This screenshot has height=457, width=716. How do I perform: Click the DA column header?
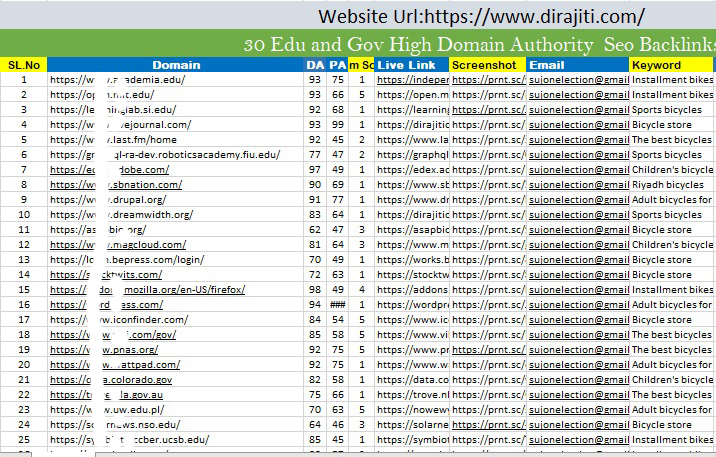pyautogui.click(x=314, y=65)
